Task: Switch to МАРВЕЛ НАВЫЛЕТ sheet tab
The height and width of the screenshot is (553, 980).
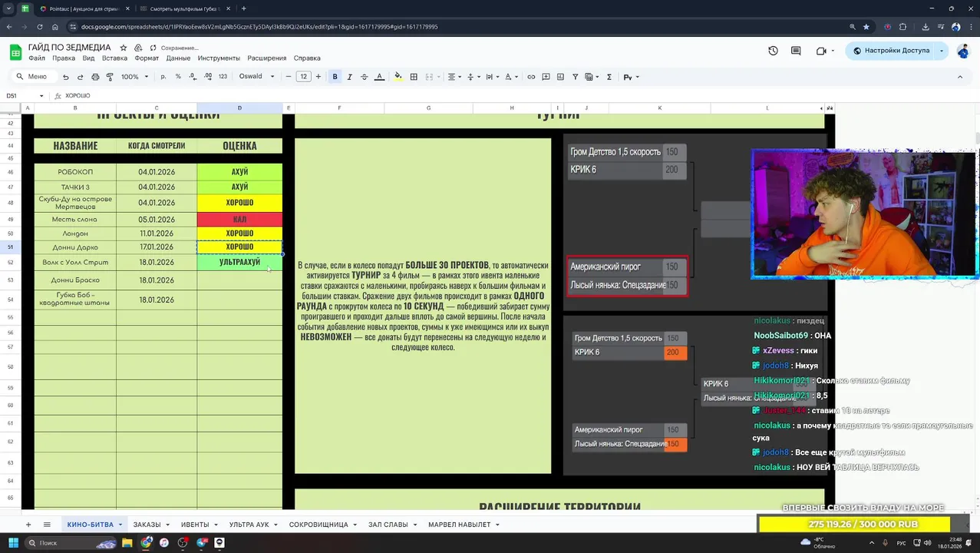Action: coord(459,525)
